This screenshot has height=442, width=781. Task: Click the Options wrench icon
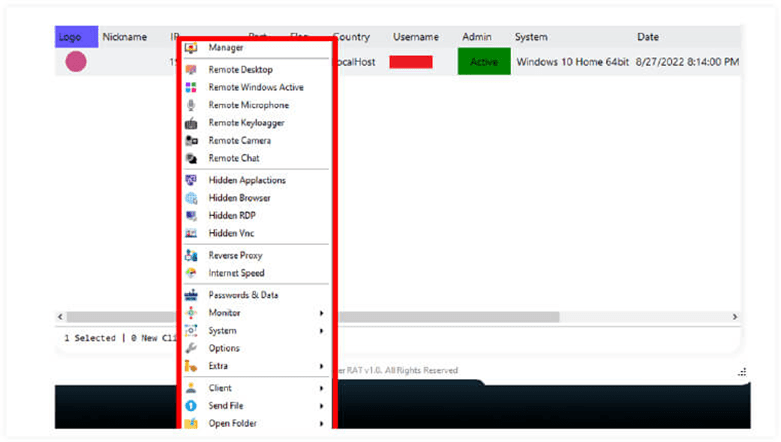pos(191,348)
